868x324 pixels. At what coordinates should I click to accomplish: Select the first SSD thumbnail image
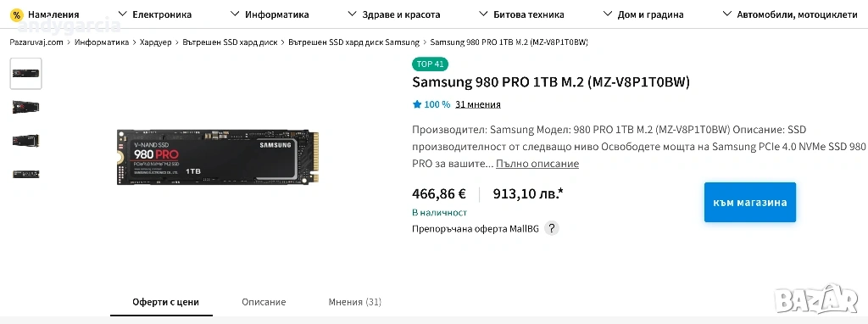pos(26,73)
